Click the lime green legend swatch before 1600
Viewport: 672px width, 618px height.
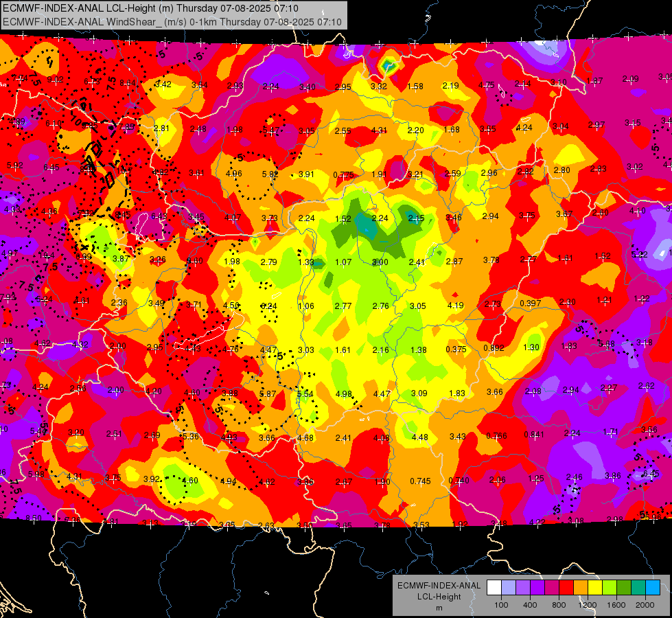[x=610, y=588]
